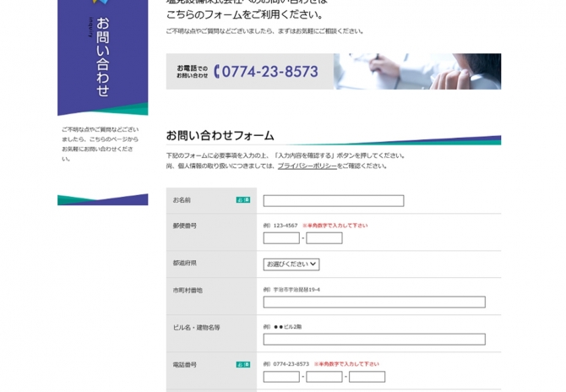566x392 pixels.
Task: Click the phone number 0774-23-8573
Action: tap(269, 72)
